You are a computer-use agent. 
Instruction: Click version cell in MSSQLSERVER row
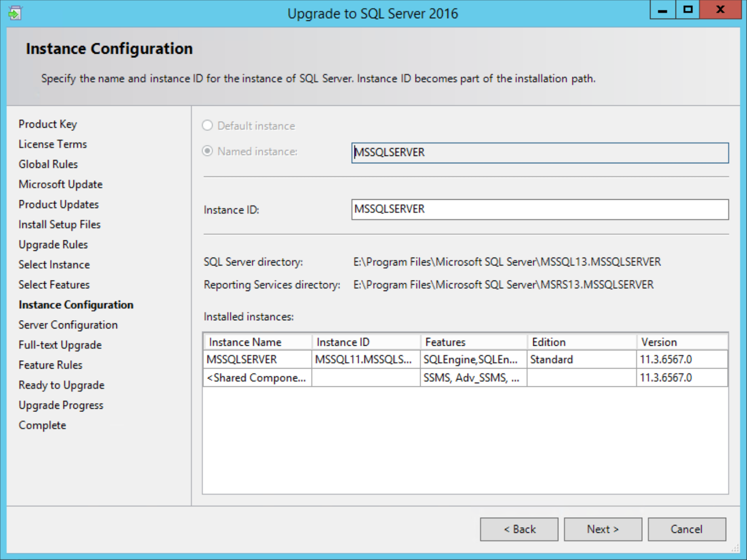pyautogui.click(x=682, y=359)
